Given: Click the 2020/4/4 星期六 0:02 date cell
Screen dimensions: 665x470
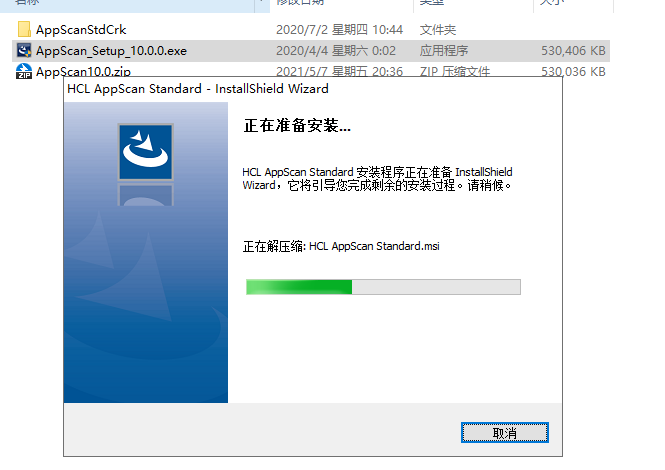Looking at the screenshot, I should (336, 51).
